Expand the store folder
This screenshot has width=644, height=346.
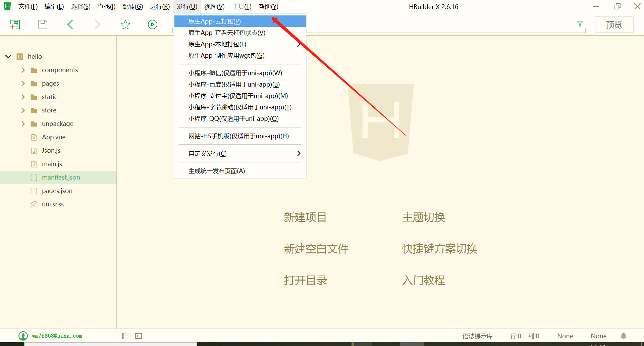pos(23,110)
